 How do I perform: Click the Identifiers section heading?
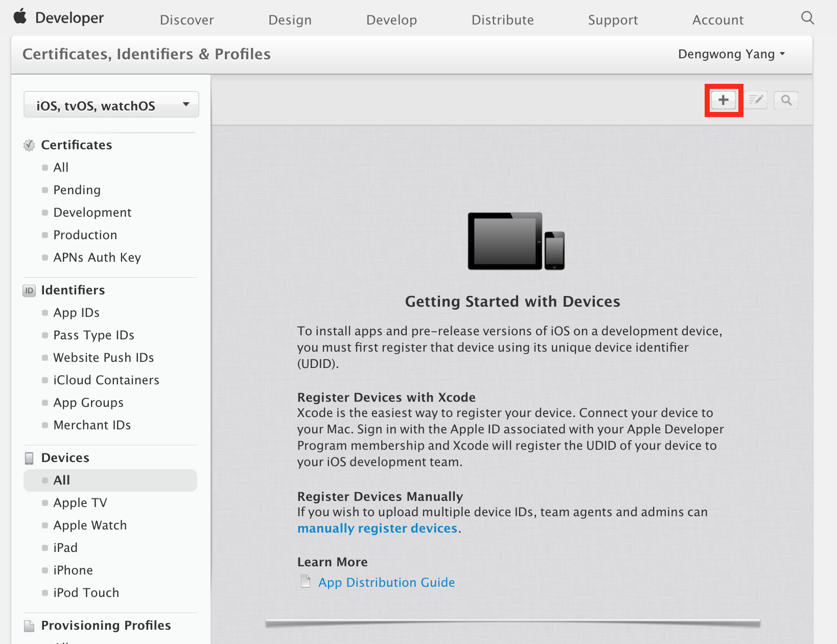pos(73,290)
